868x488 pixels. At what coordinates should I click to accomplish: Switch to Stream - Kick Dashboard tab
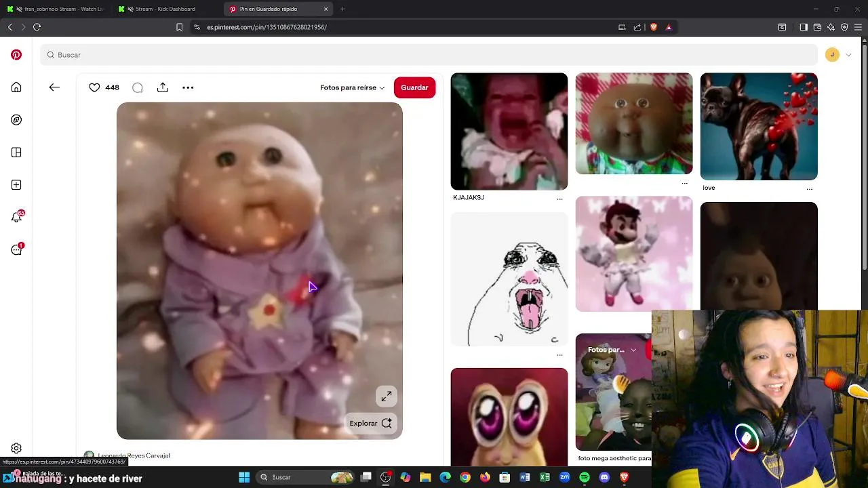tap(166, 9)
